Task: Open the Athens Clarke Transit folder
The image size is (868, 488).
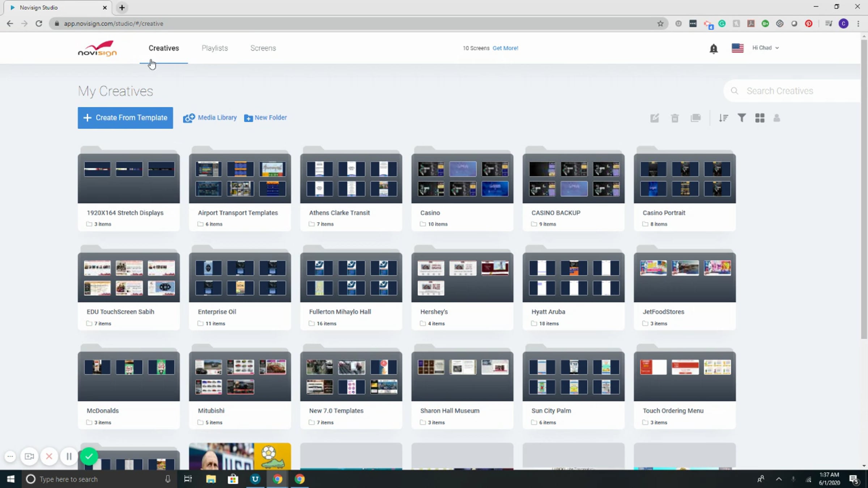Action: 351,188
